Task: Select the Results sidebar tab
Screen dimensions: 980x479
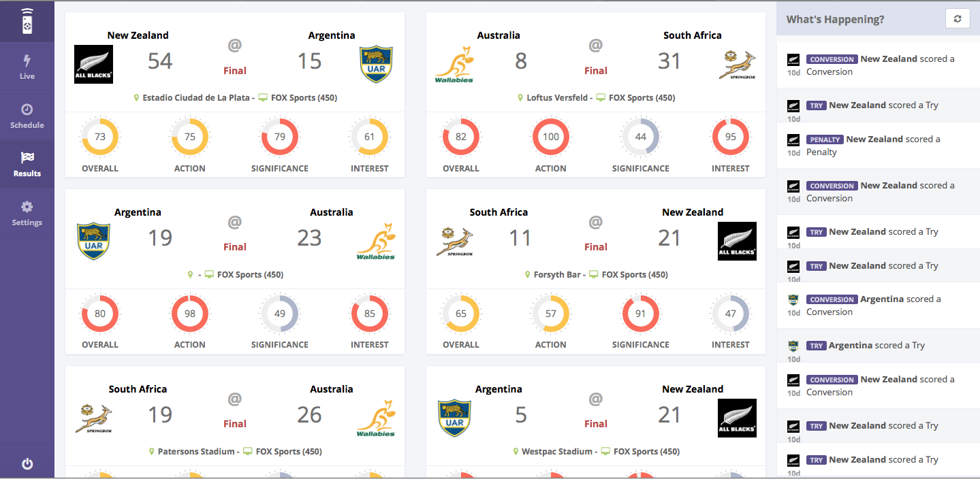Action: click(x=27, y=165)
